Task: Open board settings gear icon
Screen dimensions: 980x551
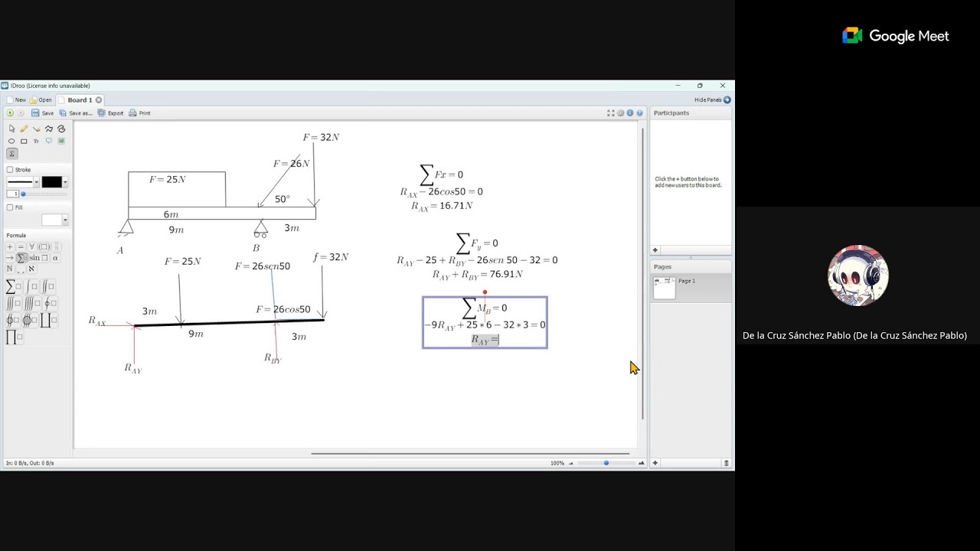Action: [x=620, y=112]
